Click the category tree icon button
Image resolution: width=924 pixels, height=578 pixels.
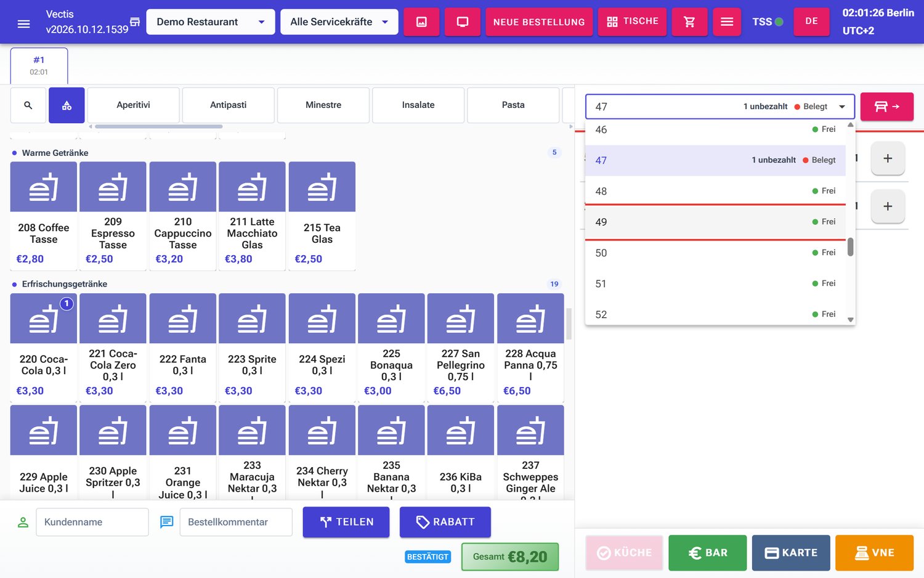[x=67, y=105]
